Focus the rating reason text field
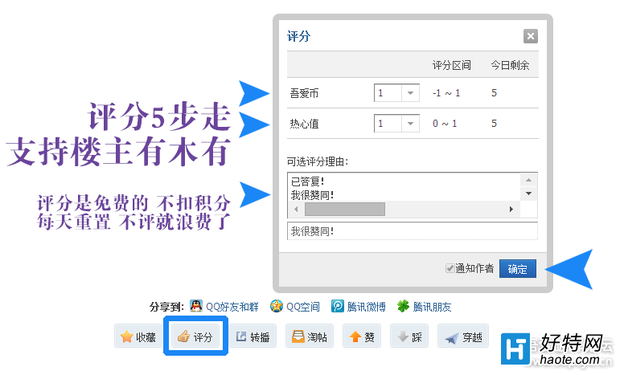This screenshot has width=620, height=375. point(412,231)
